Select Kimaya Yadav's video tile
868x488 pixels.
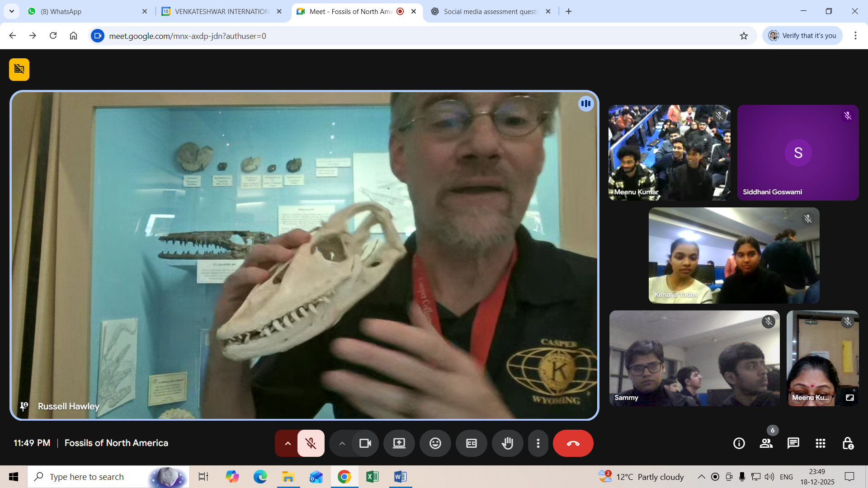pyautogui.click(x=734, y=255)
